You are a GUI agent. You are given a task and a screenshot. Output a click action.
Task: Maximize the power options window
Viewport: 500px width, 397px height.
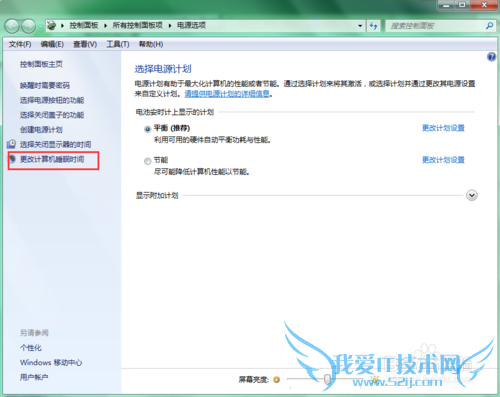coord(462,5)
